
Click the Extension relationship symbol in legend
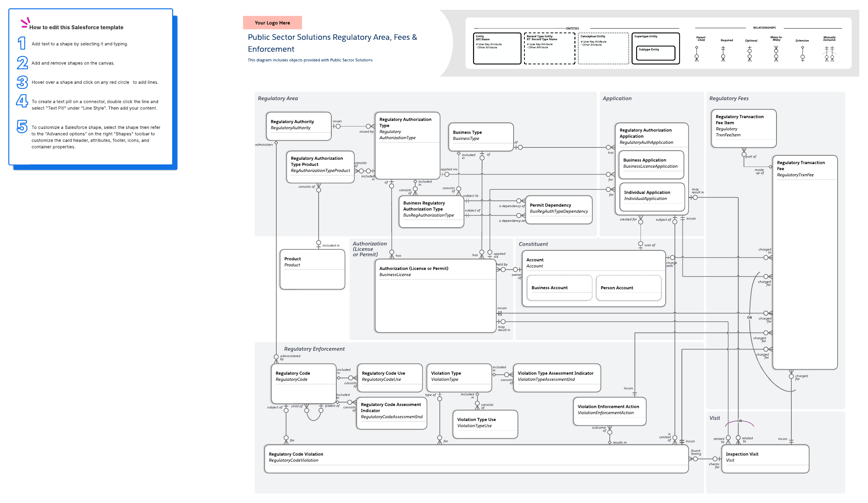tap(803, 53)
